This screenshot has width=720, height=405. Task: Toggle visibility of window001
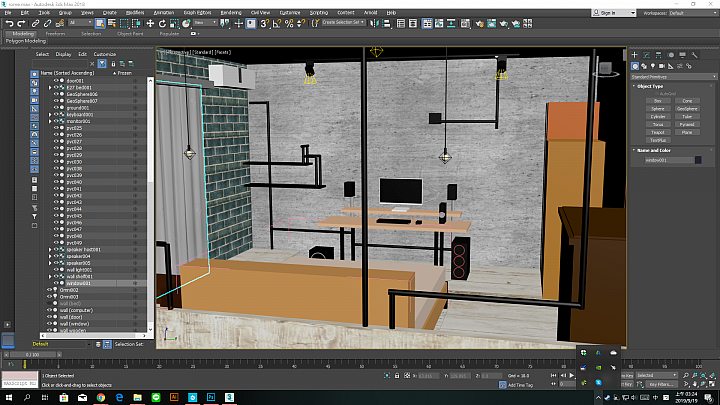56,283
